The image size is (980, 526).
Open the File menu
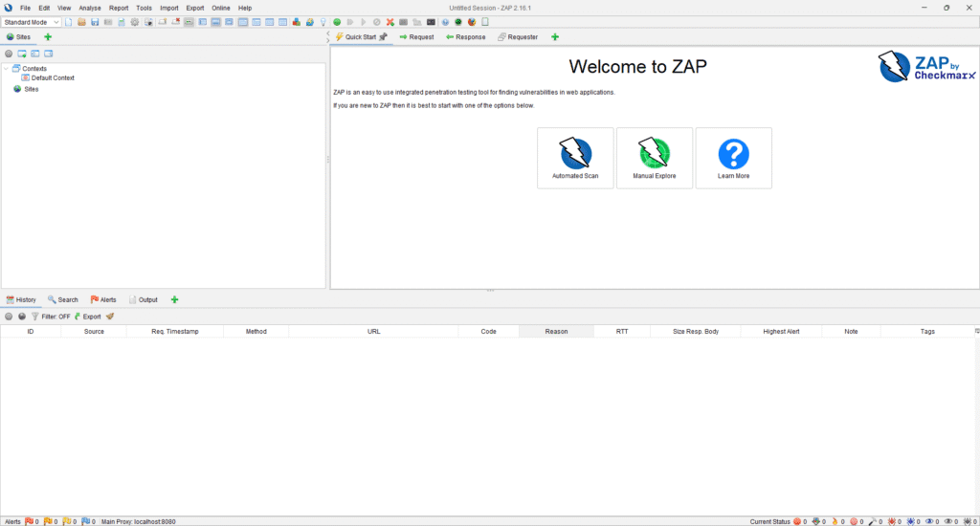[x=25, y=8]
